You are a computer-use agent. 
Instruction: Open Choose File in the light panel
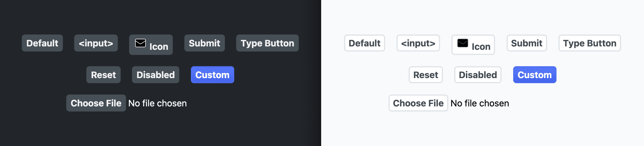[418, 103]
